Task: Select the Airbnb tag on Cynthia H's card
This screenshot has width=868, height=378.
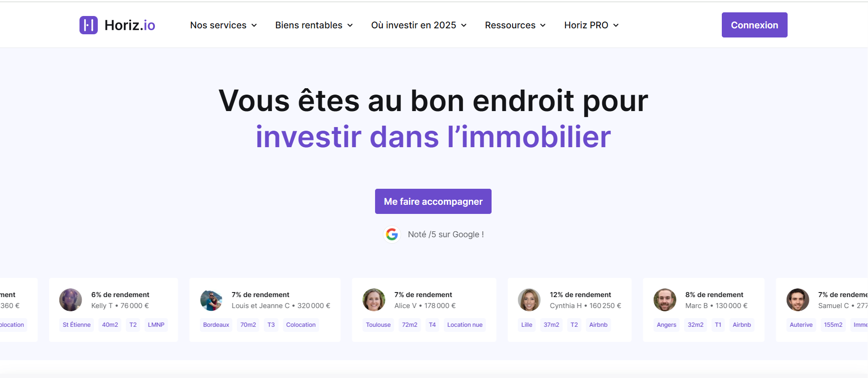Action: pyautogui.click(x=598, y=325)
